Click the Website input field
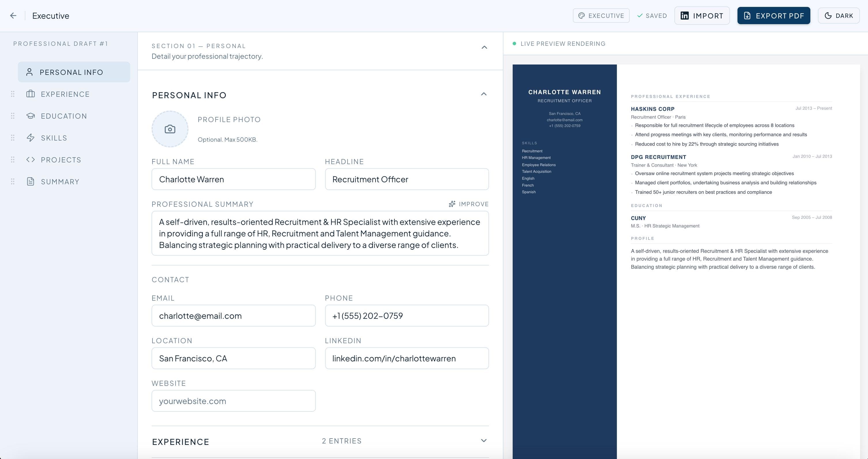The height and width of the screenshot is (459, 868). coord(233,401)
